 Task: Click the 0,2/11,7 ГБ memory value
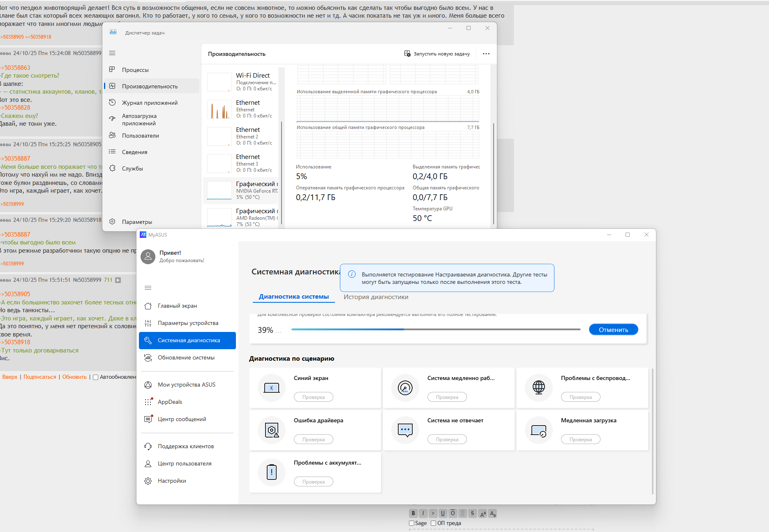316,197
